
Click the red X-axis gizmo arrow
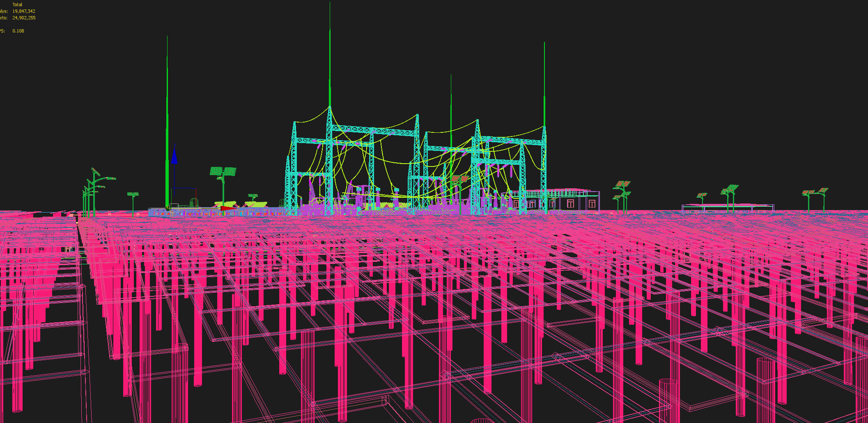point(228,208)
